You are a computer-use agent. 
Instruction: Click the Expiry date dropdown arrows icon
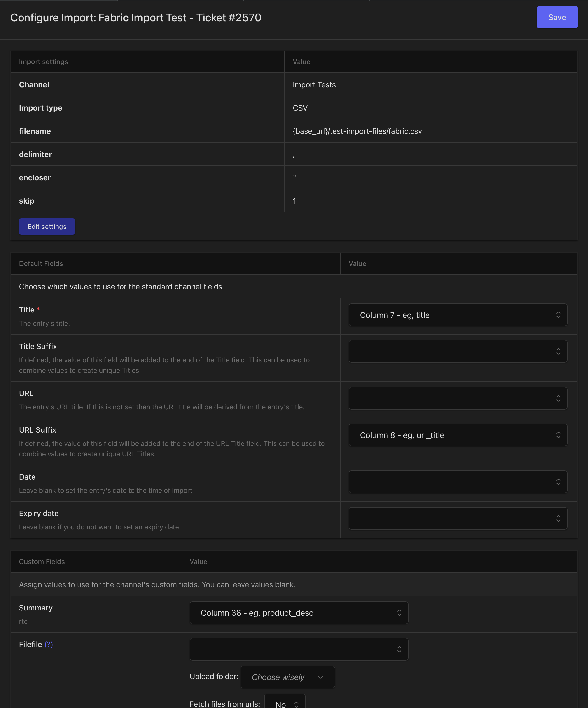pyautogui.click(x=558, y=518)
